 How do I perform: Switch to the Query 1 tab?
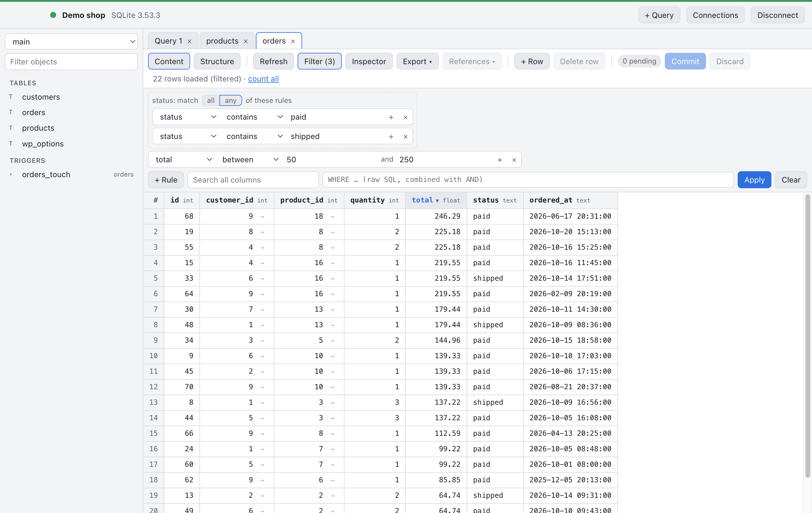pyautogui.click(x=168, y=41)
